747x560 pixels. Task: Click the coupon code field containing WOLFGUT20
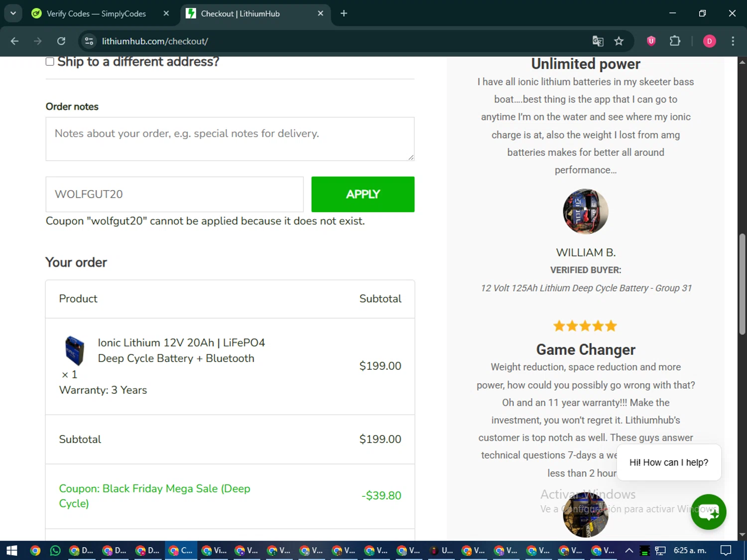point(174,194)
